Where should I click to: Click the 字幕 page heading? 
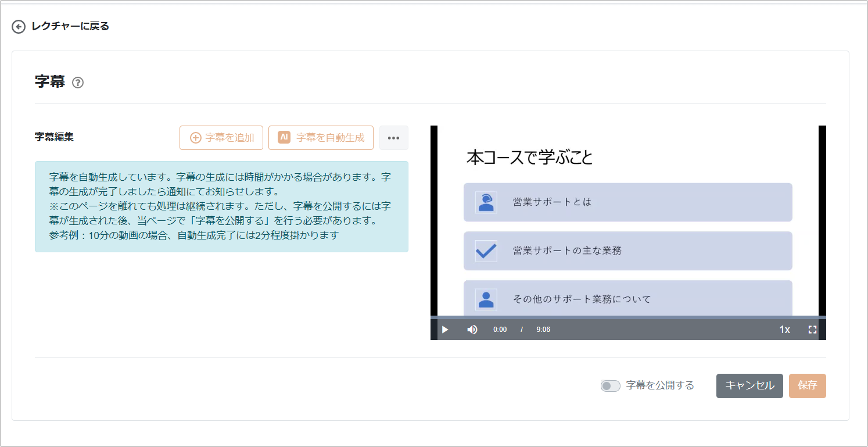50,82
